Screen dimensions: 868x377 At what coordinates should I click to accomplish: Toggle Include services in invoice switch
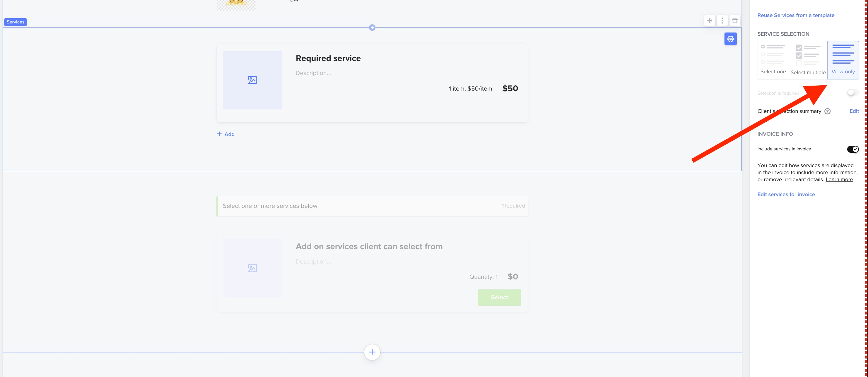point(852,149)
